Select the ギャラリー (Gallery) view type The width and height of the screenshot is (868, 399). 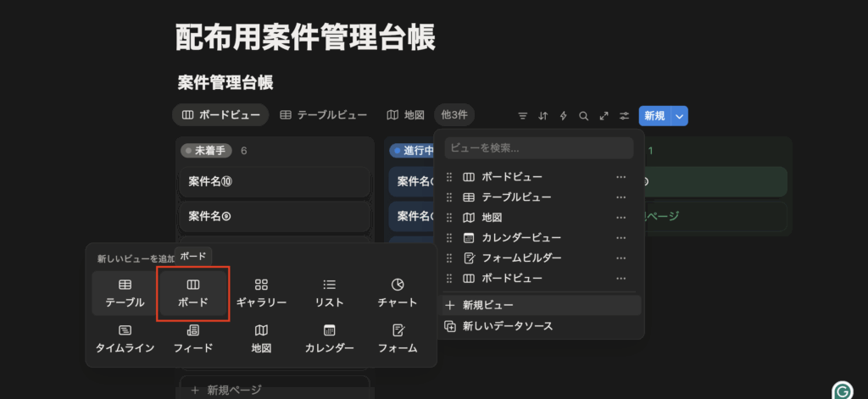click(x=261, y=293)
